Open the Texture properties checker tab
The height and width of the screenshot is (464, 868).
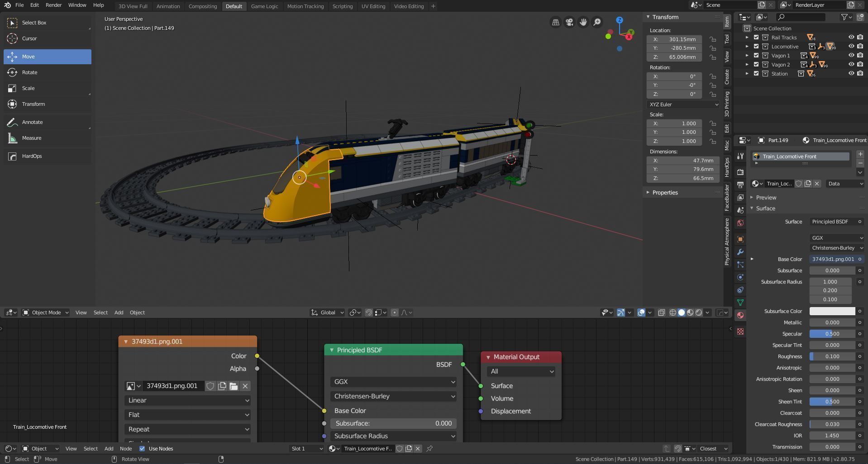coord(740,331)
